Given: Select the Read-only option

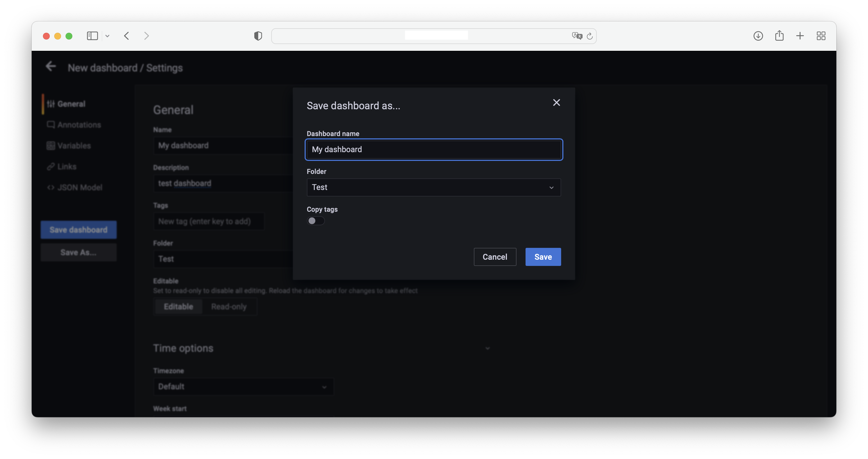Looking at the screenshot, I should 229,307.
